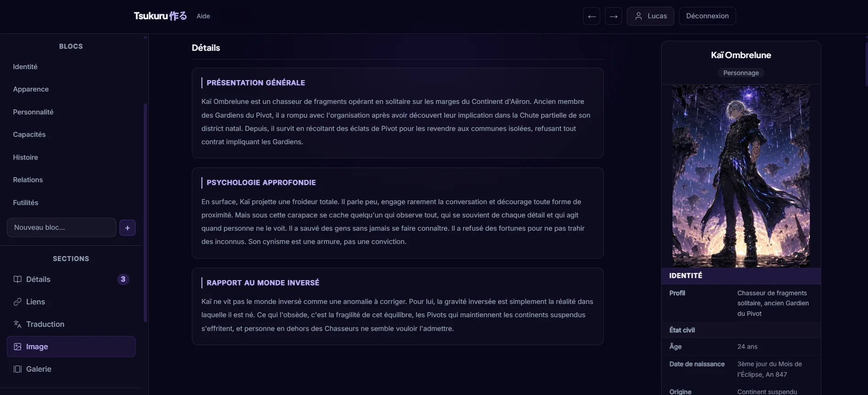Viewport: 868px width, 395px height.
Task: Open the Liens section
Action: tap(71, 302)
